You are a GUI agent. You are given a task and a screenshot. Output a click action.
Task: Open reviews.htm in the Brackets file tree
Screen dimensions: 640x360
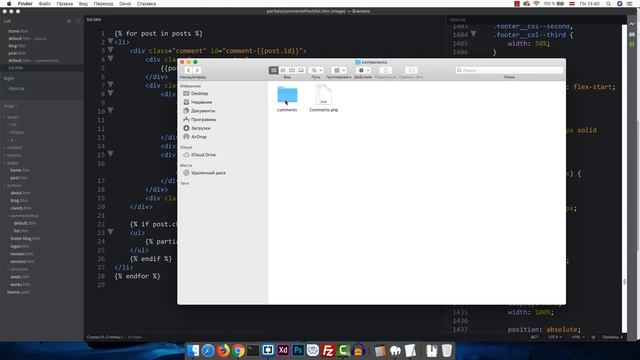tap(22, 254)
